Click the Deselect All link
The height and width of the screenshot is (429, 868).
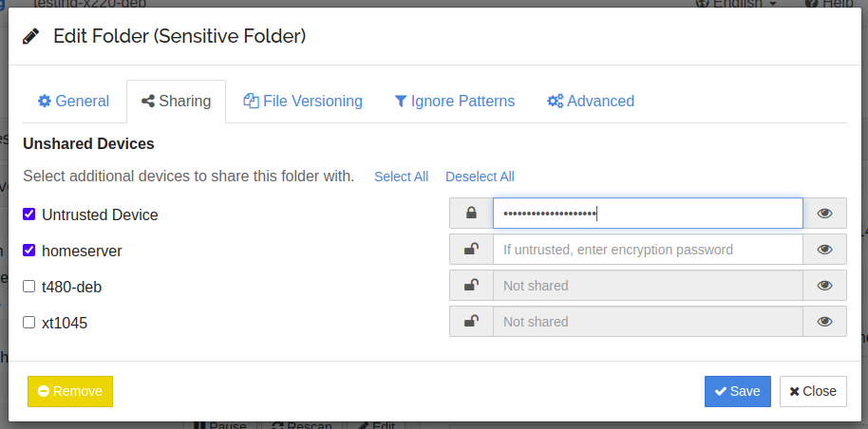point(480,177)
